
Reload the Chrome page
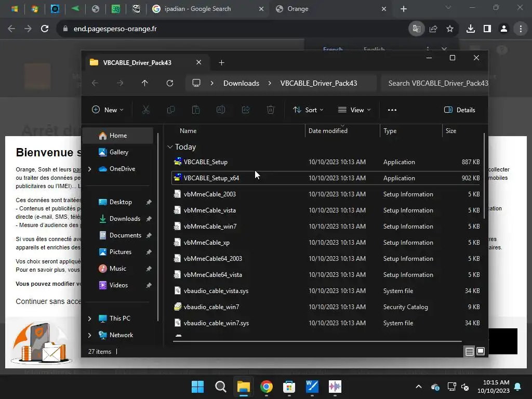coord(45,29)
